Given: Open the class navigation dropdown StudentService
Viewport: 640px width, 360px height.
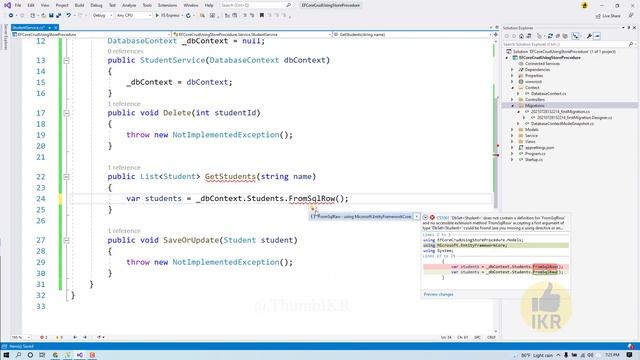Looking at the screenshot, I should point(251,35).
